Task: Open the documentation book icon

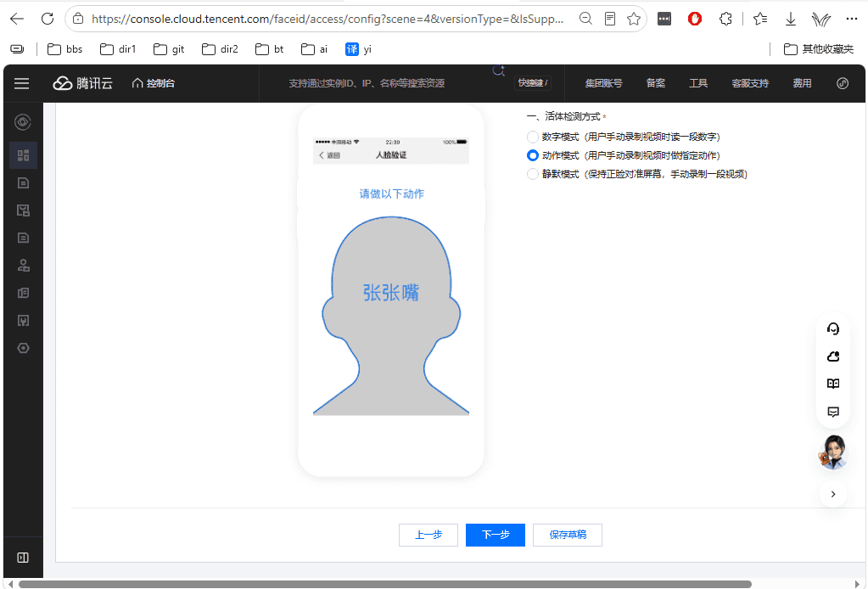Action: tap(833, 384)
